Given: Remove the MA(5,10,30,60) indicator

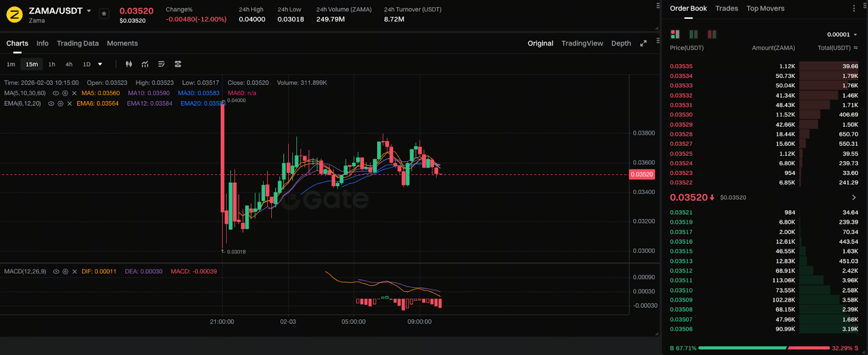Looking at the screenshot, I should 74,93.
